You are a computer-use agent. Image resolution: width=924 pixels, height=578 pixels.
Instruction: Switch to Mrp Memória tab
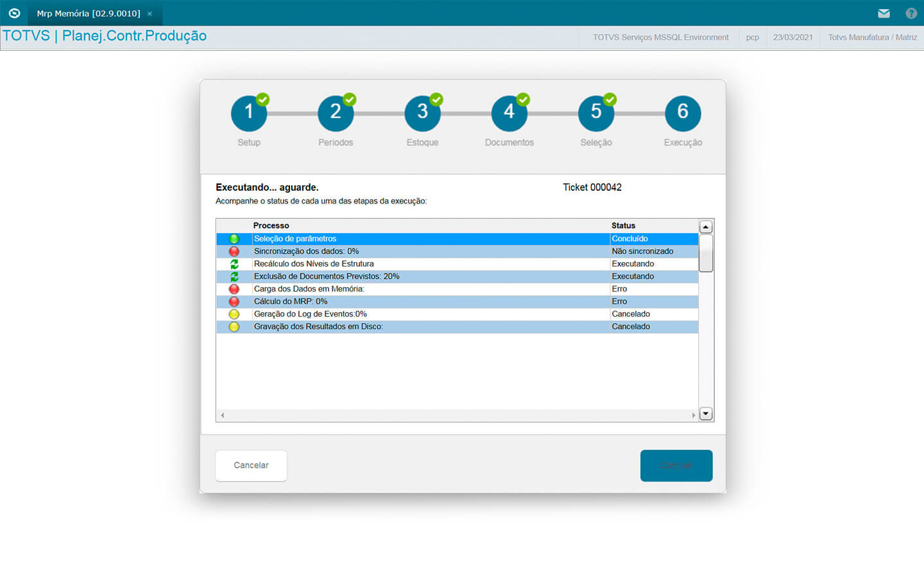89,13
